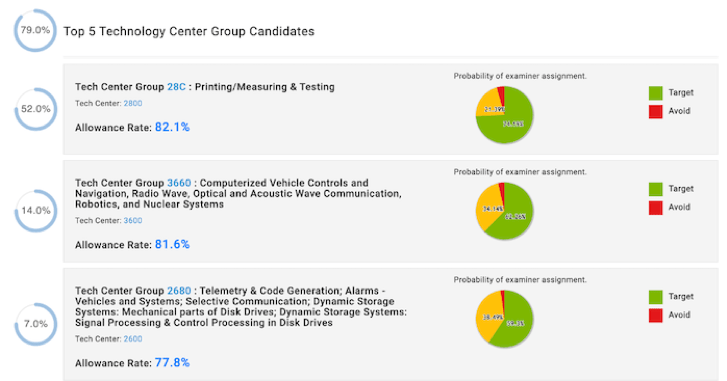
Task: Click green Target swatch in 28C legend
Action: (x=656, y=93)
